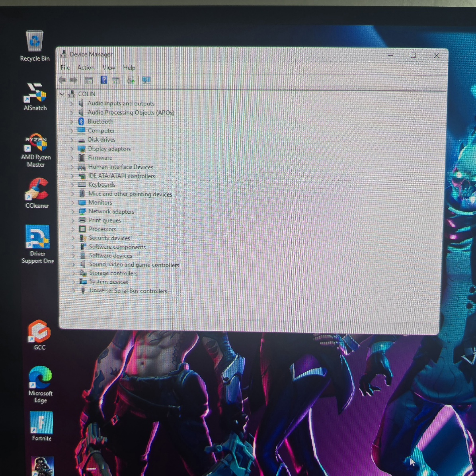Click the mouse icon beside Mice and other pointing devices
Screen dimensions: 476x476
pyautogui.click(x=82, y=193)
